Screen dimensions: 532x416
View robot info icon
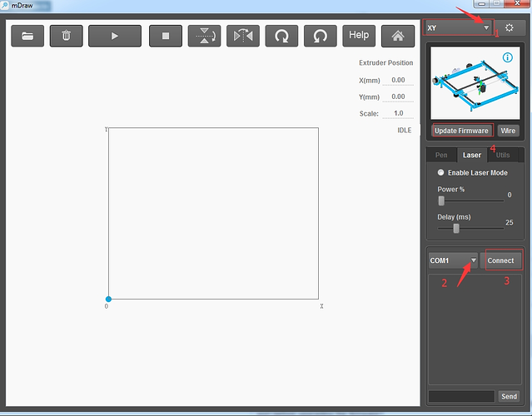508,57
